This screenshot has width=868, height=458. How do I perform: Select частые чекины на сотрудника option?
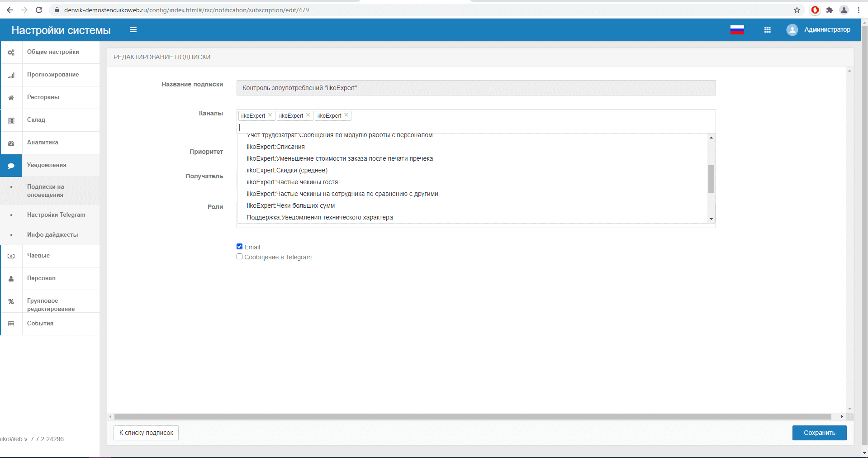[x=472, y=194]
